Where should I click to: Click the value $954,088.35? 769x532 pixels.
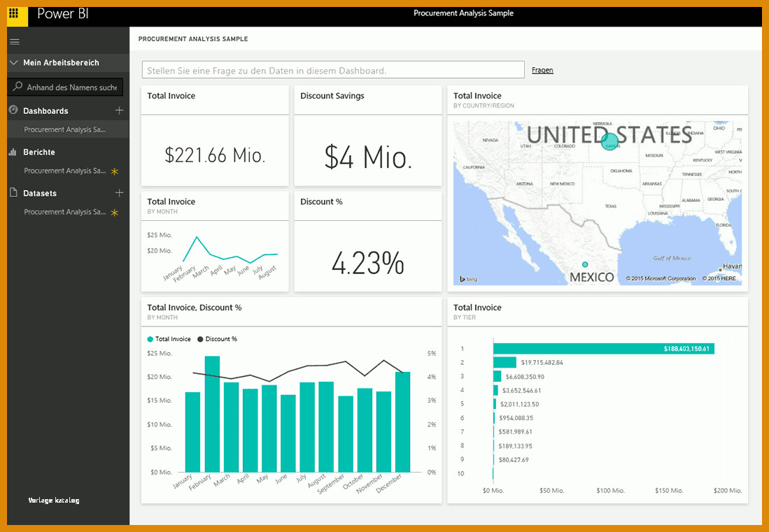click(x=516, y=418)
